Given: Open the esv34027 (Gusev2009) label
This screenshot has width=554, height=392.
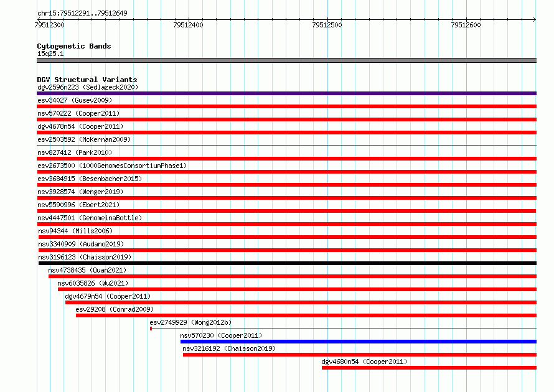Looking at the screenshot, I should pyautogui.click(x=75, y=100).
